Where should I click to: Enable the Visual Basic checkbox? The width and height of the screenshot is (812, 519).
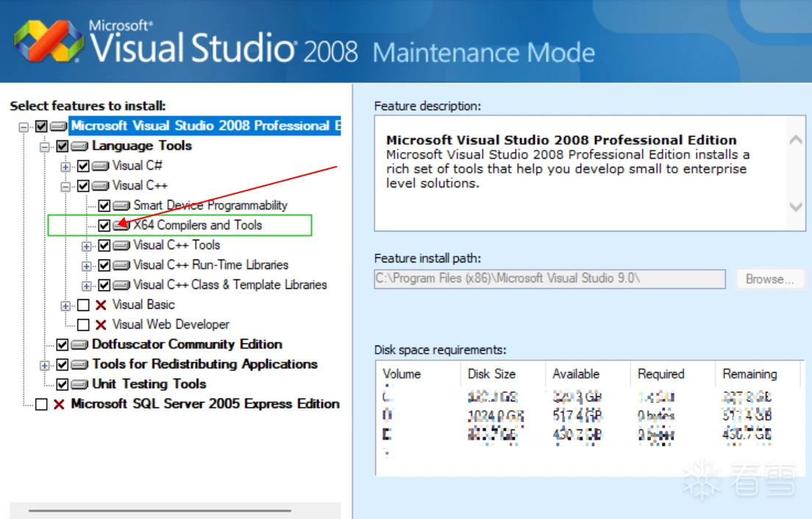tap(83, 305)
